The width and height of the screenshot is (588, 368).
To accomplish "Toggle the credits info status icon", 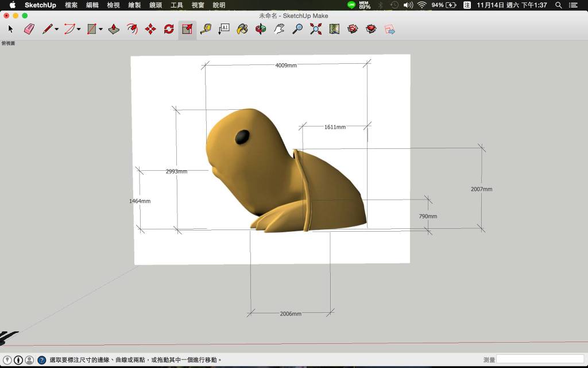I will [x=18, y=360].
